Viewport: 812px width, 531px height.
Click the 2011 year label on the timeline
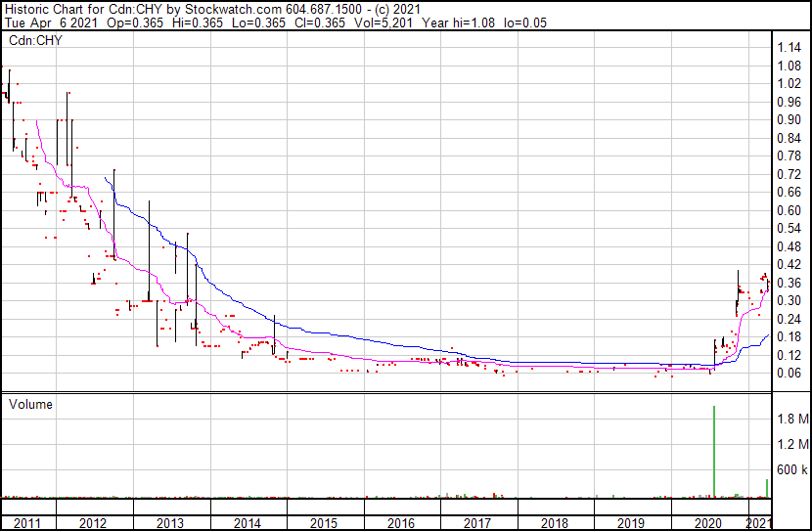click(x=26, y=523)
